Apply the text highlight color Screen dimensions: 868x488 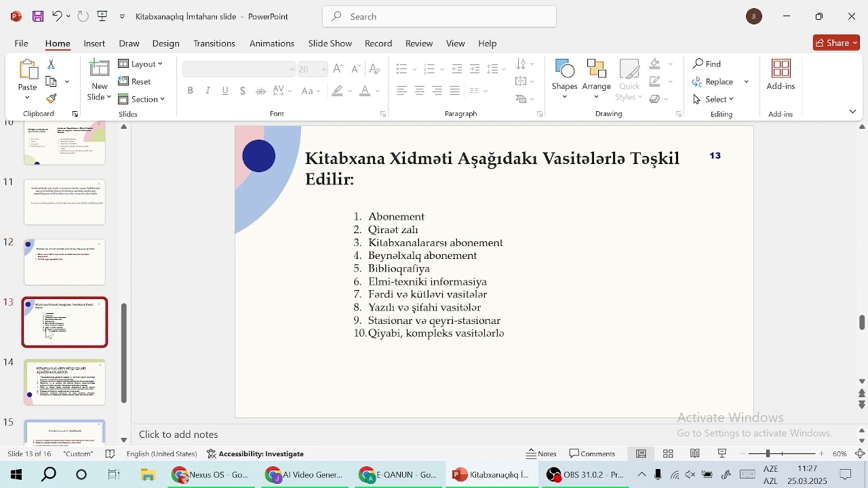[x=338, y=91]
